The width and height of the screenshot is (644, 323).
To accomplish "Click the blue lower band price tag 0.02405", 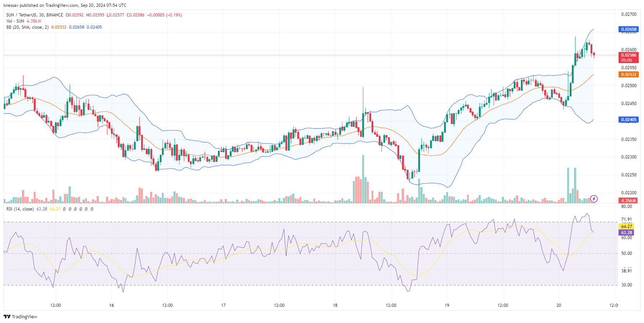I will (x=629, y=119).
